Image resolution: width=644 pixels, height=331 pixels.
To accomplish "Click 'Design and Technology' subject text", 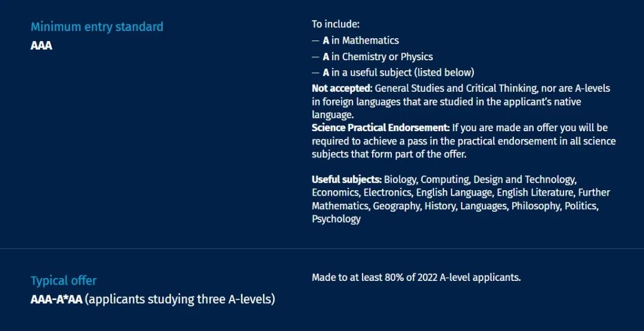I will (525, 180).
